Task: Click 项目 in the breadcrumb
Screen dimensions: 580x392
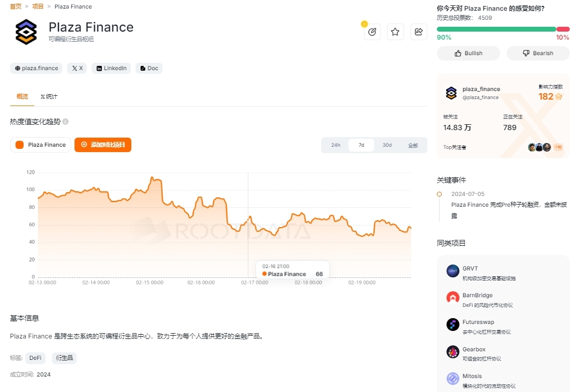Action: [38, 6]
